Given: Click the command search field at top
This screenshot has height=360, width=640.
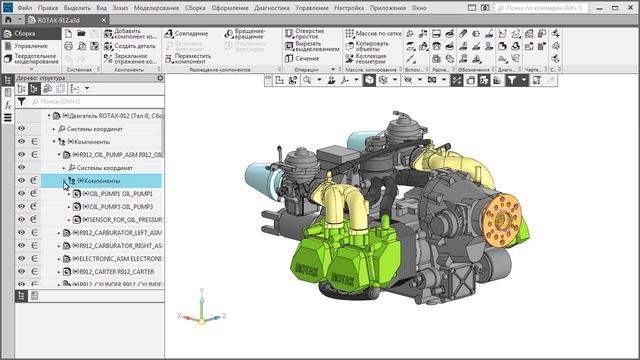Looking at the screenshot, I should (541, 8).
